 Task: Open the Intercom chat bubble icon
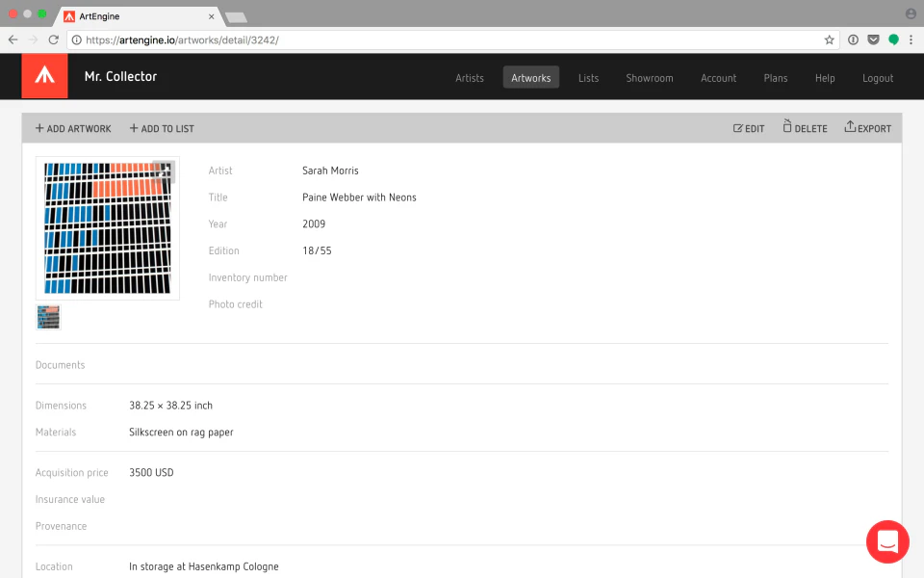[x=886, y=541]
